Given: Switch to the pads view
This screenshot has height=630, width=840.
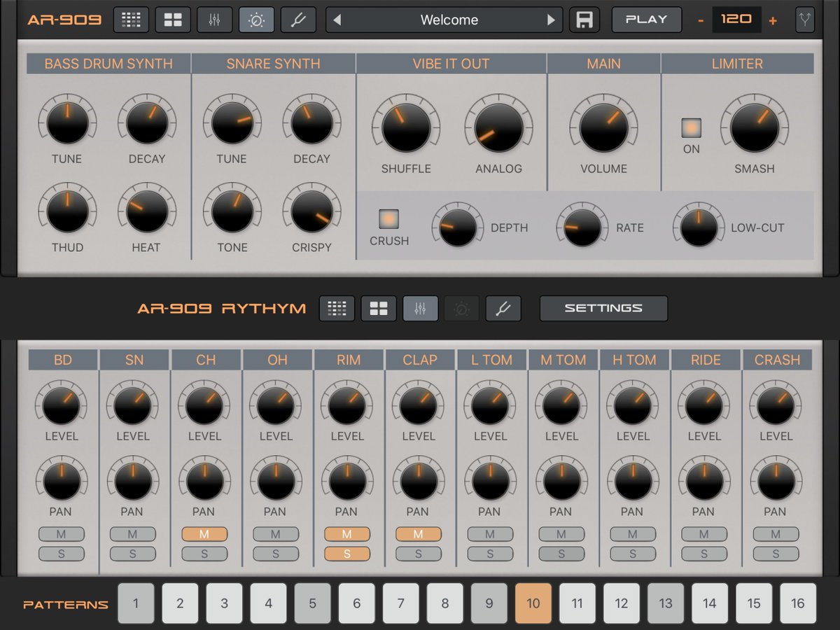Looking at the screenshot, I should [172, 20].
